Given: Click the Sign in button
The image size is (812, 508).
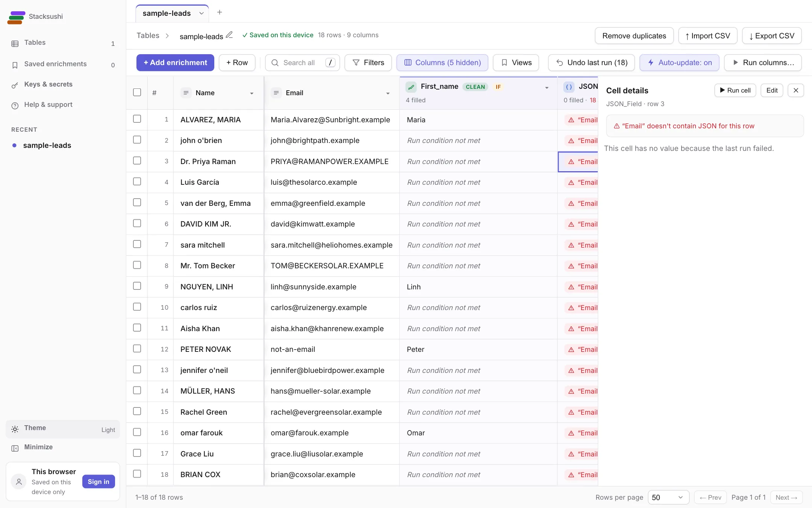Looking at the screenshot, I should click(98, 482).
